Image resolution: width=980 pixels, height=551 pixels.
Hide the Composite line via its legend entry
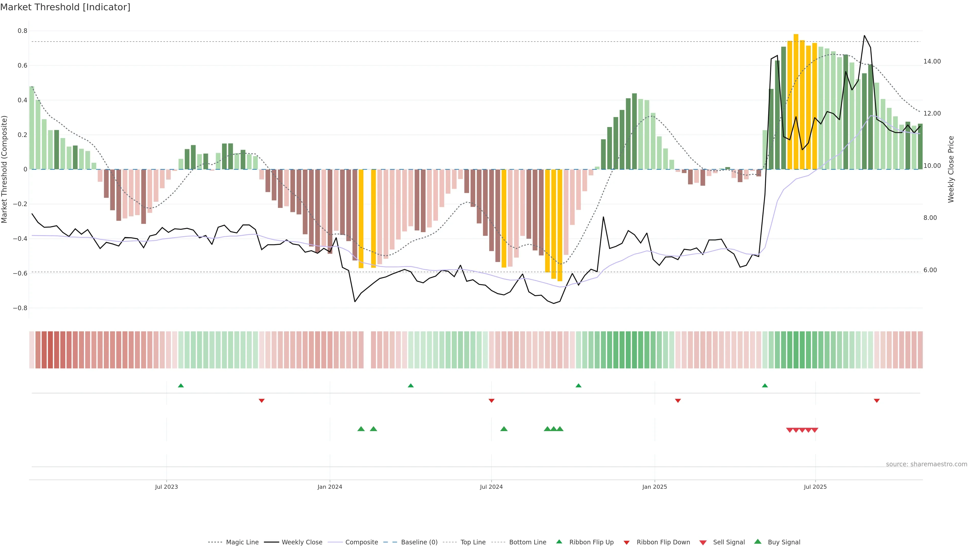[x=361, y=542]
